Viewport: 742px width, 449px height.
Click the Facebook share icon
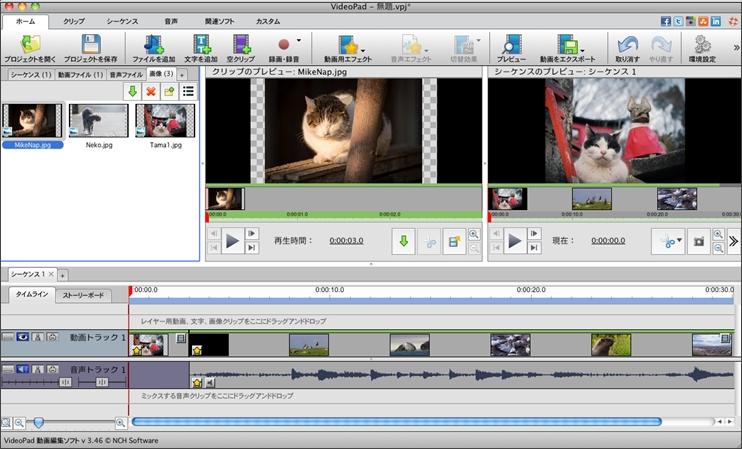pos(666,21)
